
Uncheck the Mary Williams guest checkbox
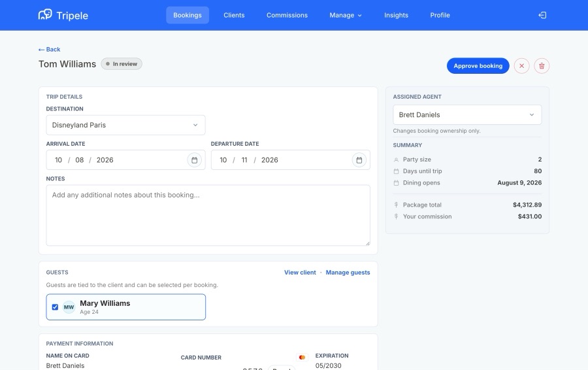(55, 307)
